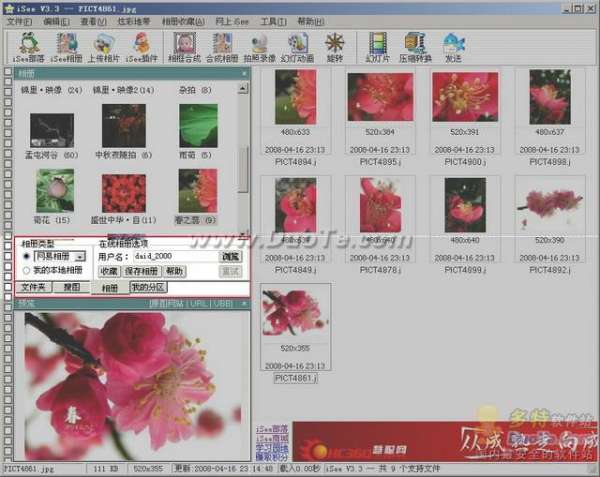Start the 幻灯片 slideshow icon
Image resolution: width=600 pixels, height=477 pixels.
point(378,47)
